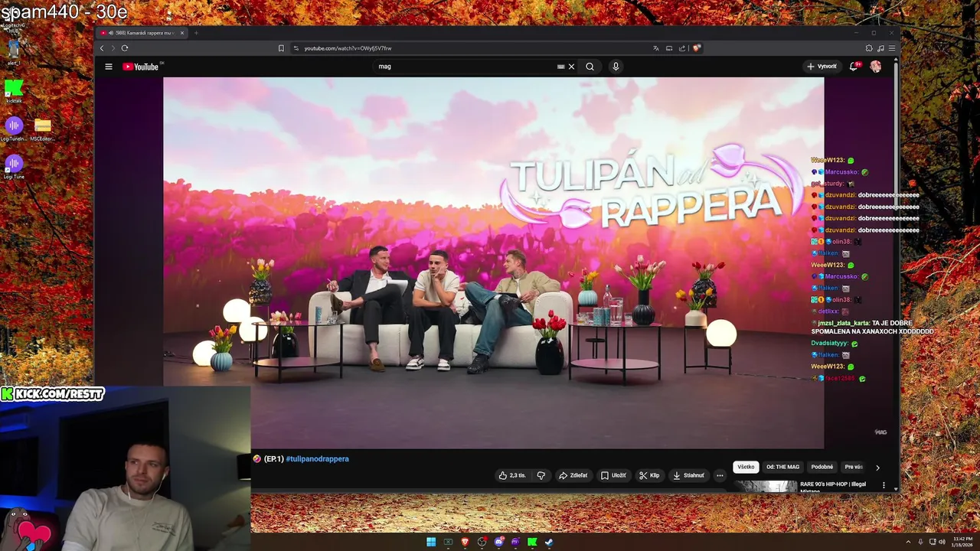
Task: Click the Klip clip button
Action: (x=649, y=475)
